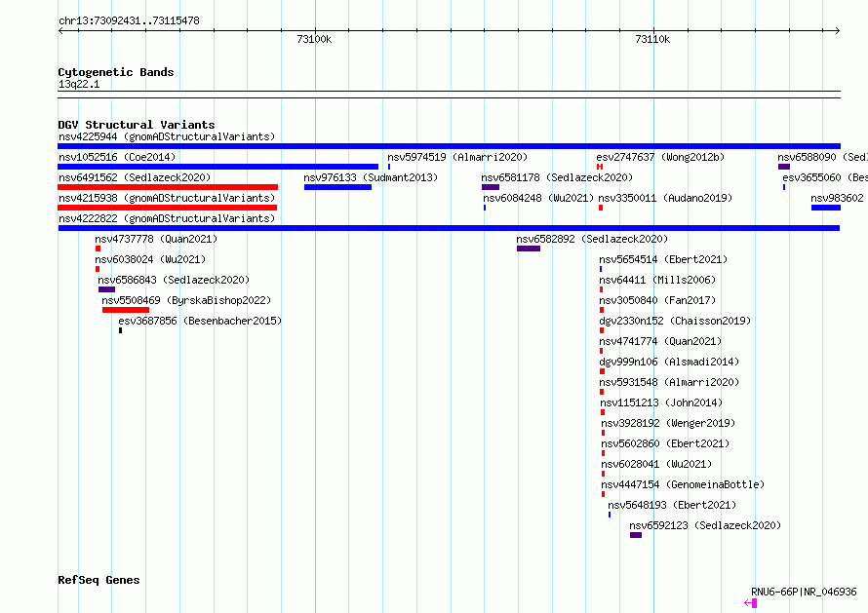Open the RNU6-66P|NR_046936 gene label
Viewport: 868px width, 613px height.
click(x=804, y=592)
